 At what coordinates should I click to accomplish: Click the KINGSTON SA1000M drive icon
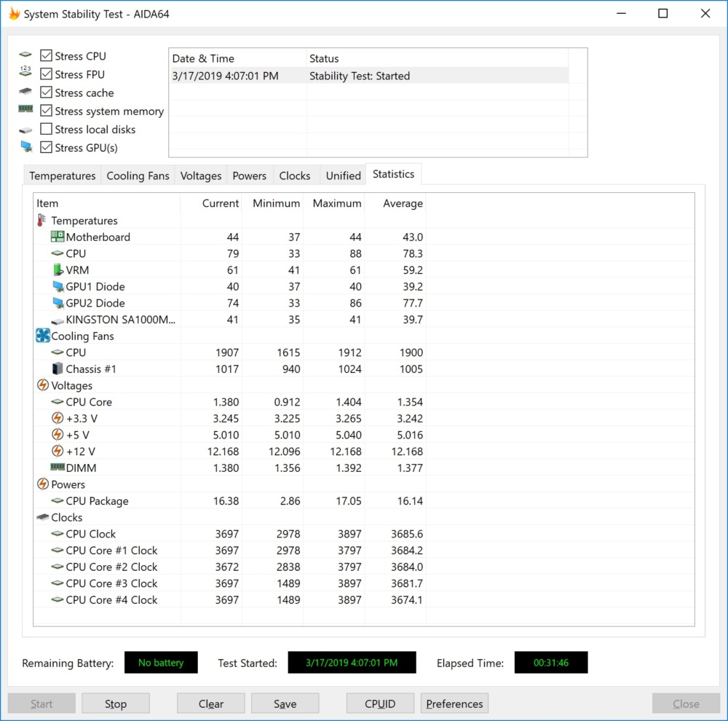(57, 320)
